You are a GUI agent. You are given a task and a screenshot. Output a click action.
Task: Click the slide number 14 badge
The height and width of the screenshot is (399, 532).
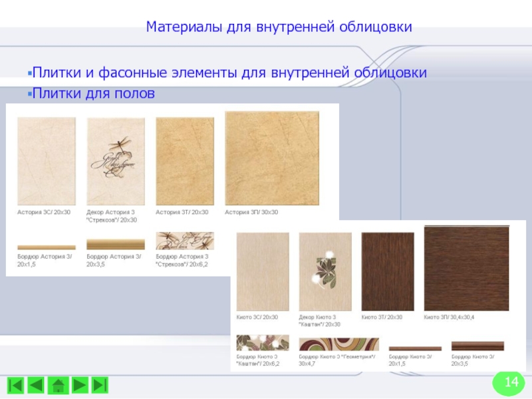tap(511, 382)
